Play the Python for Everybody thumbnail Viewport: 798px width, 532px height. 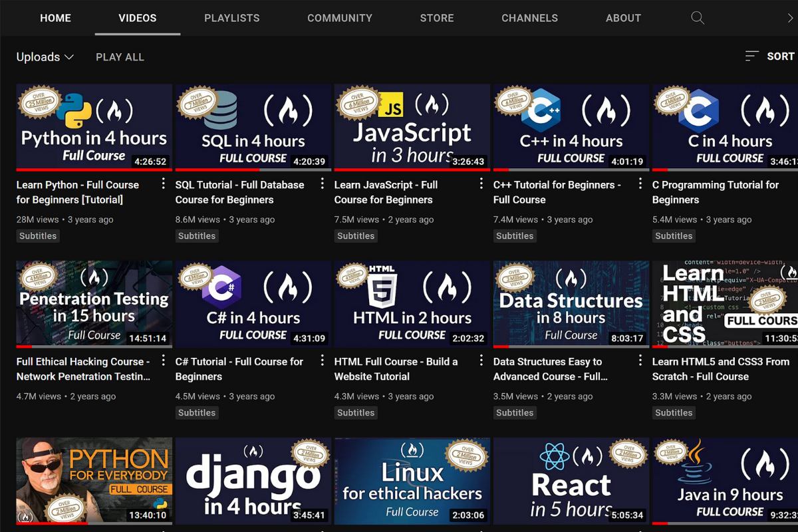pos(94,481)
